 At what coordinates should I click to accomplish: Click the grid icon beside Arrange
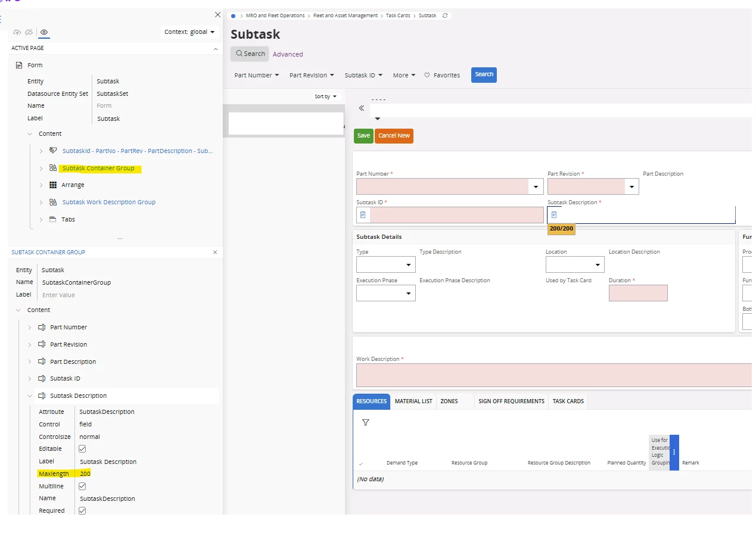(53, 185)
